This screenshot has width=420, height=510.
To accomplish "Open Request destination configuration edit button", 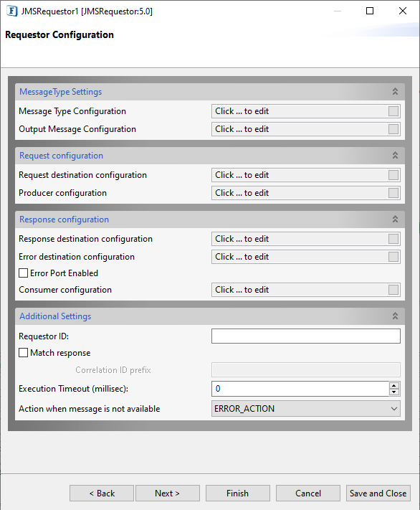I will tap(393, 175).
